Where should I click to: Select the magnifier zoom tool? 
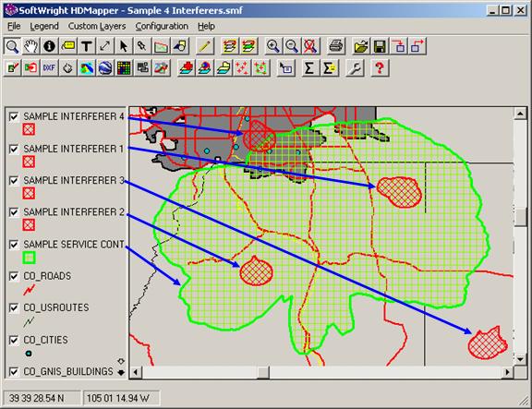click(12, 46)
